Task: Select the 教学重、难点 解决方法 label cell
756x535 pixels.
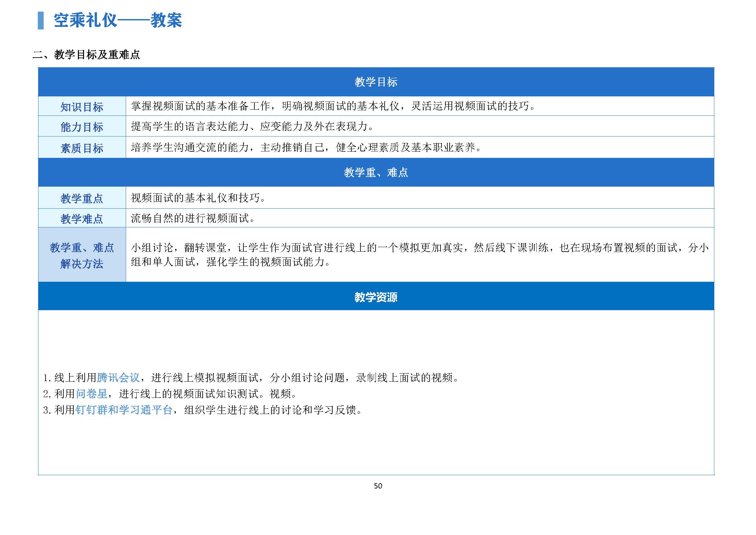Action: 82,255
